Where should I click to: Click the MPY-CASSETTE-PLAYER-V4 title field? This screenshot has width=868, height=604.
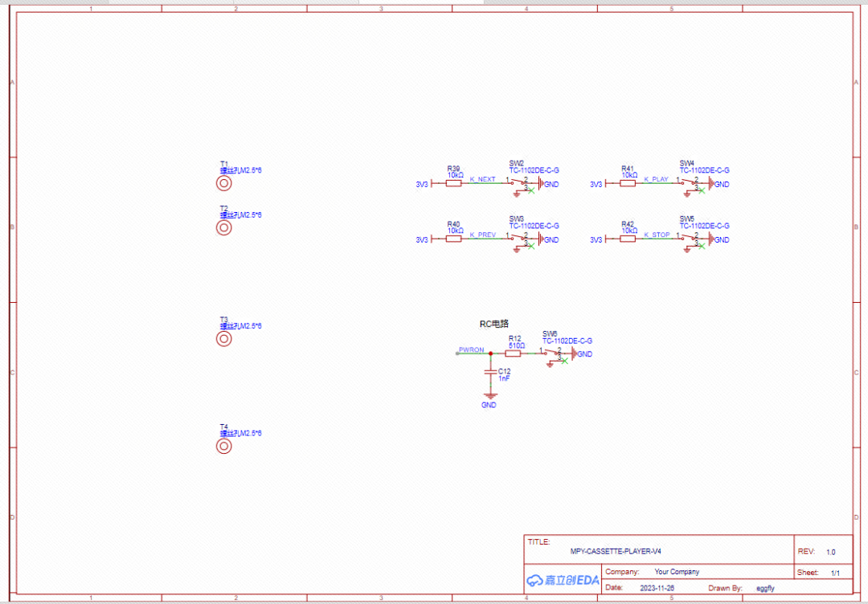(x=616, y=551)
